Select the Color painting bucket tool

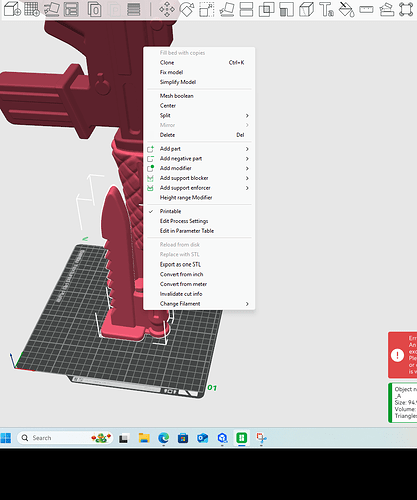click(346, 9)
